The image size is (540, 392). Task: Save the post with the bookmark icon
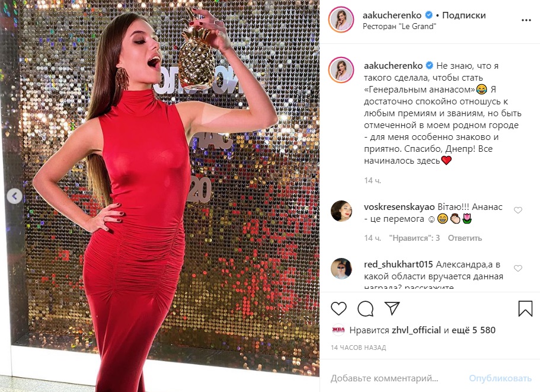[525, 308]
